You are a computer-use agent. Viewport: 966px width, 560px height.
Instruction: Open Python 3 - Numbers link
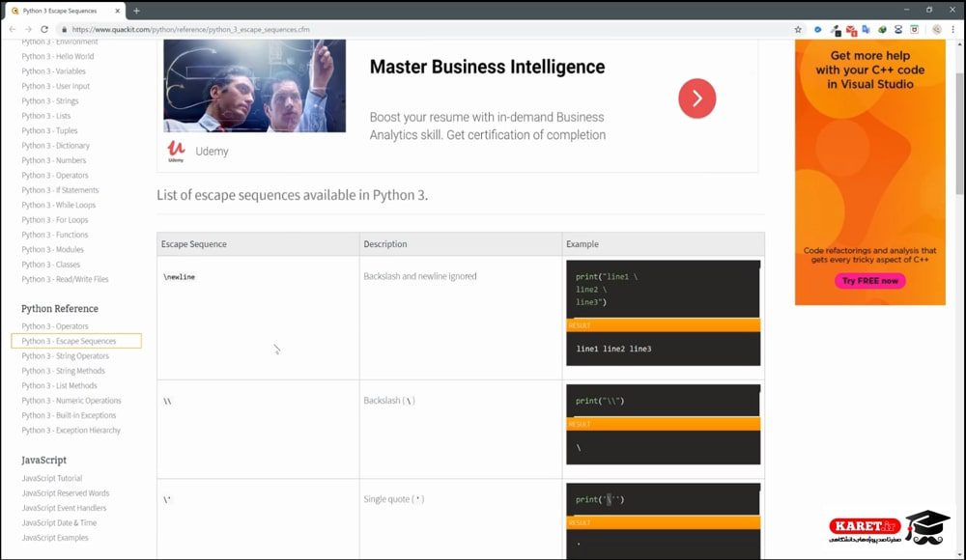coord(53,160)
